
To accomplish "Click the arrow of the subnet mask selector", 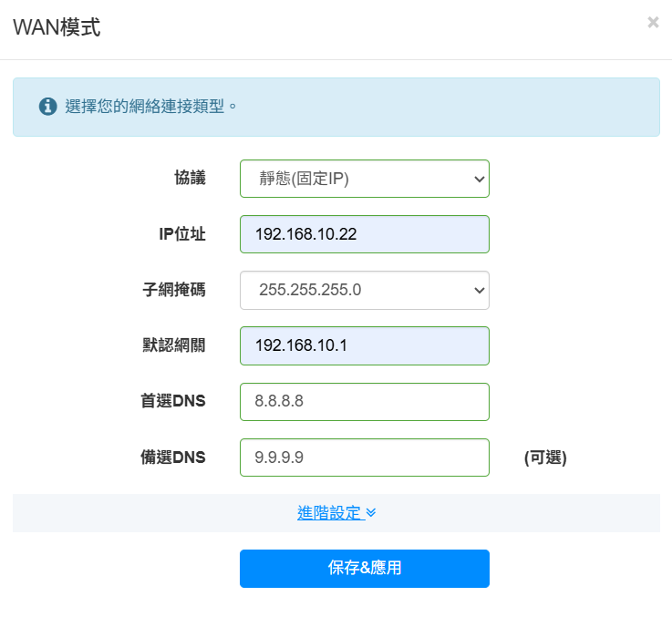I will point(479,291).
